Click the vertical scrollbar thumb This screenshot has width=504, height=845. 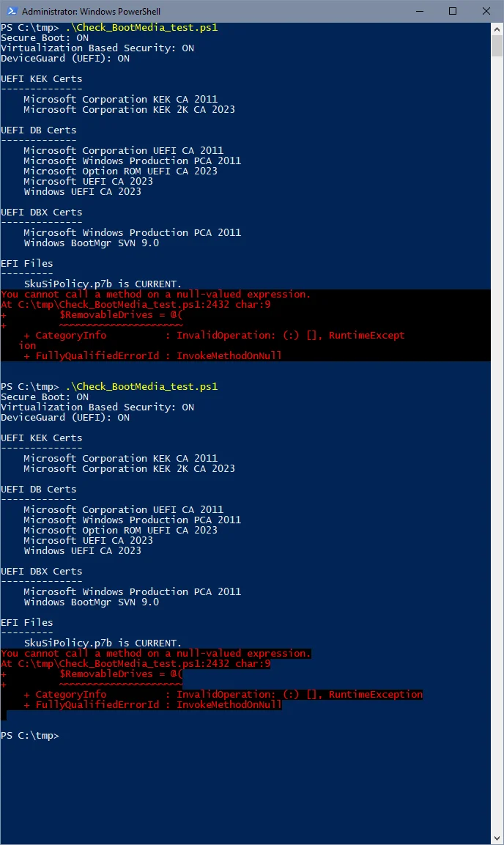coord(497,45)
